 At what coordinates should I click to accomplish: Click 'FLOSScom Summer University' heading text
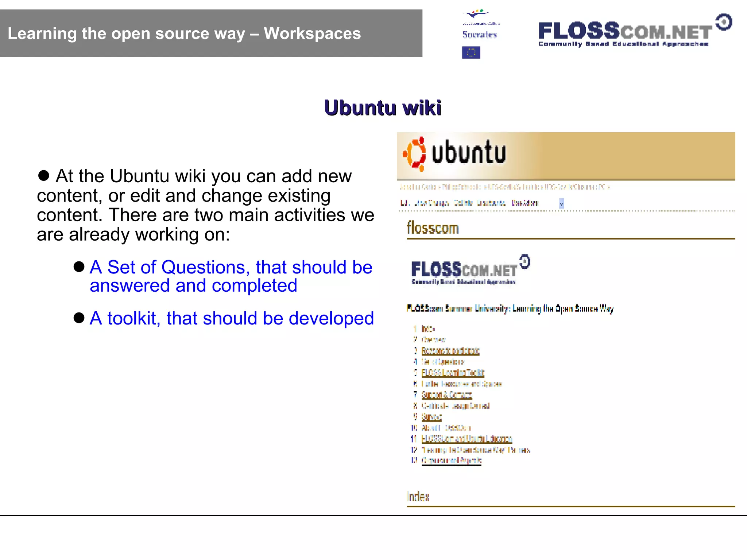click(x=510, y=309)
